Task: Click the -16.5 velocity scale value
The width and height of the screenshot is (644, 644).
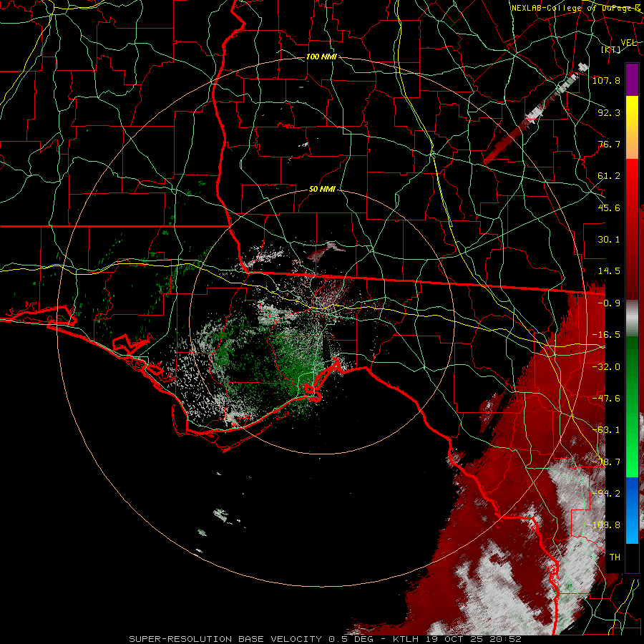Action: click(x=606, y=335)
